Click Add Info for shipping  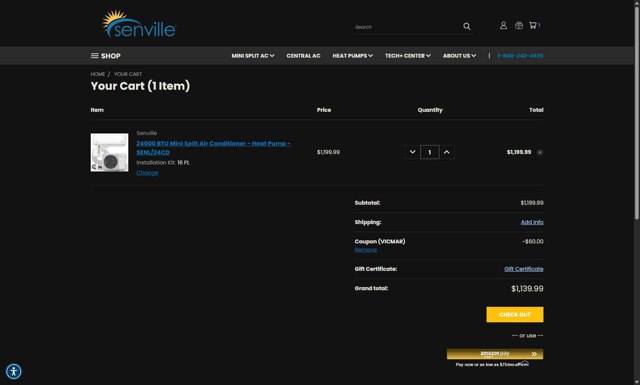532,222
